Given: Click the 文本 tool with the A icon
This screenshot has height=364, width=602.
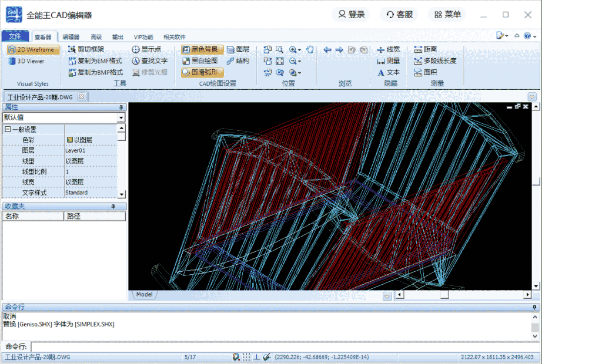Looking at the screenshot, I should [393, 72].
